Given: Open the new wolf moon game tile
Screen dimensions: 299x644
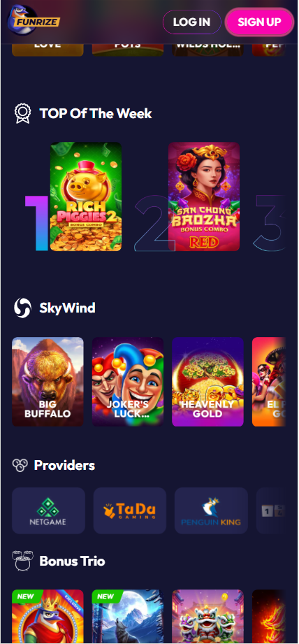Looking at the screenshot, I should tap(128, 617).
